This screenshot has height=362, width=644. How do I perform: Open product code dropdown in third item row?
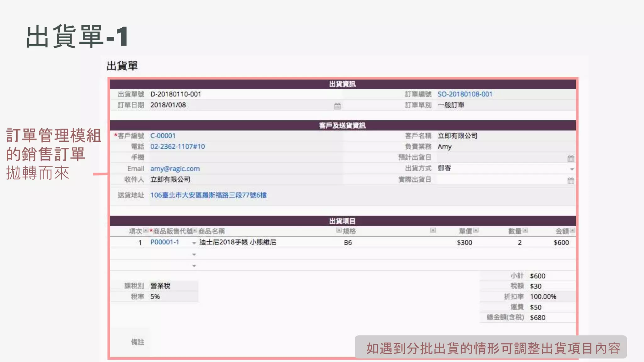(x=194, y=266)
